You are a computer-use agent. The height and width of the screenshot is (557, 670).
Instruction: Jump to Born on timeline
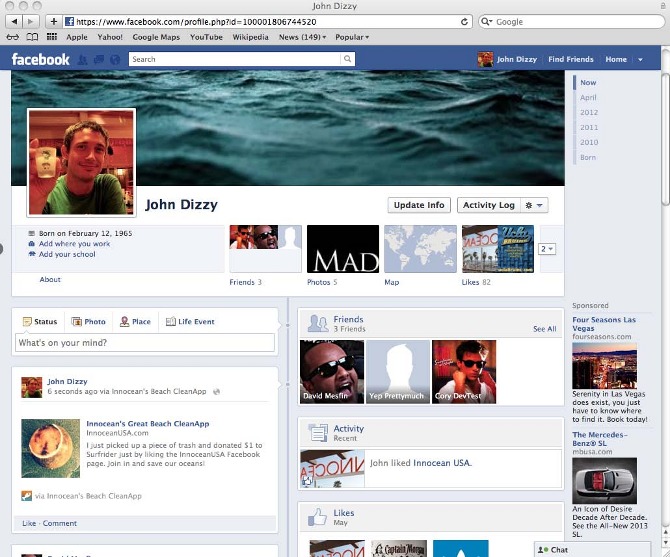tap(588, 157)
